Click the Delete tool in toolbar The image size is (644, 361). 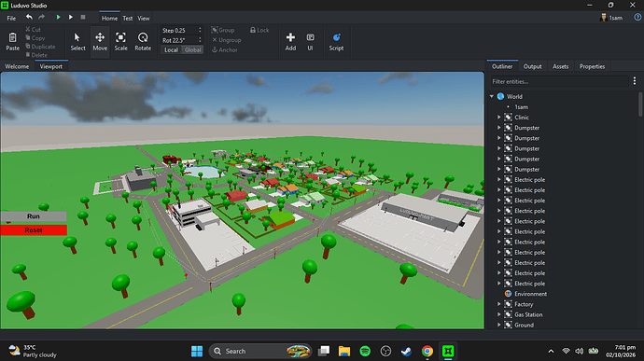click(36, 55)
